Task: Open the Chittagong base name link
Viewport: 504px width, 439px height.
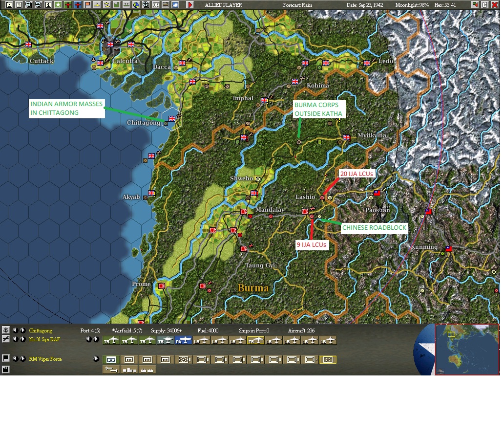Action: pyautogui.click(x=41, y=330)
